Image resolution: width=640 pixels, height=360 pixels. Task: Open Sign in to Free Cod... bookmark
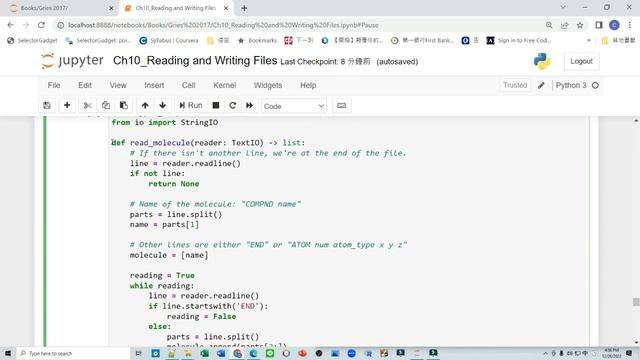(x=519, y=40)
